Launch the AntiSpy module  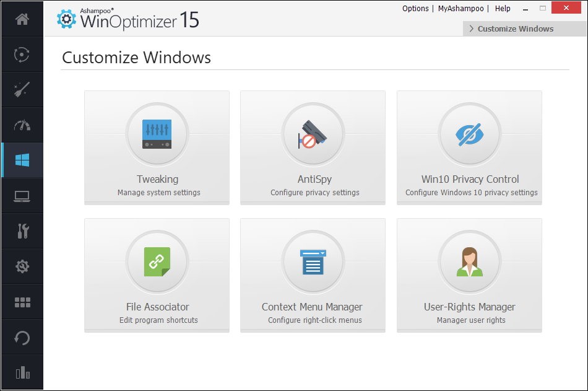point(313,147)
